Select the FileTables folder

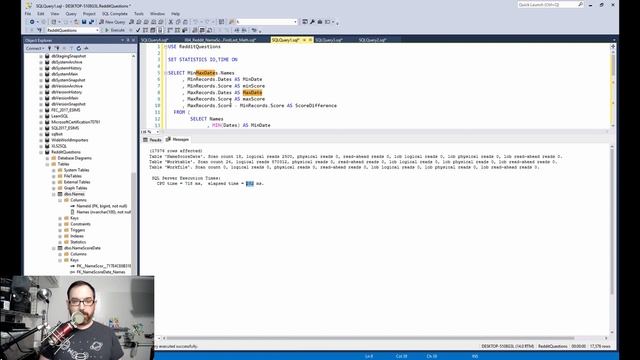[73, 176]
